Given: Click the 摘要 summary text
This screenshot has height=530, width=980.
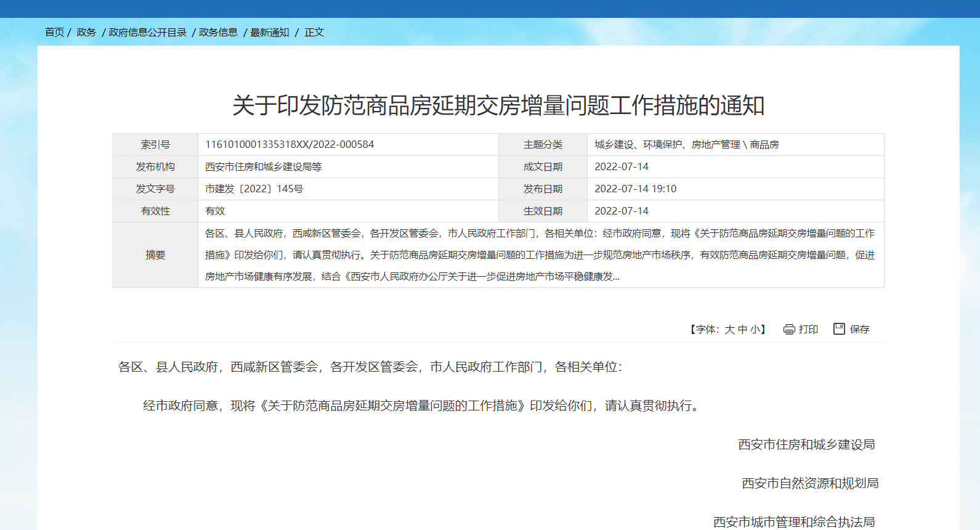Looking at the screenshot, I should click(540, 255).
